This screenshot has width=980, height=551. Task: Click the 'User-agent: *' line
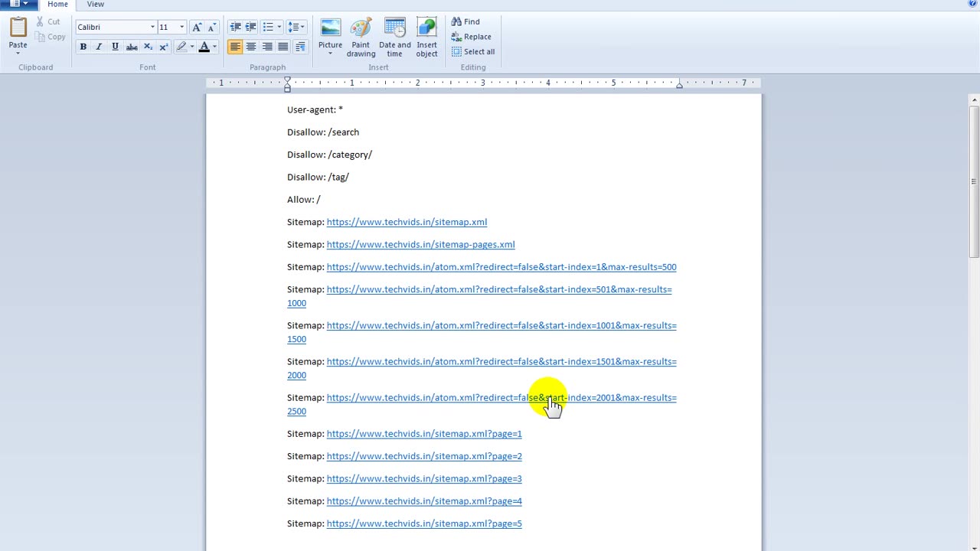coord(315,109)
